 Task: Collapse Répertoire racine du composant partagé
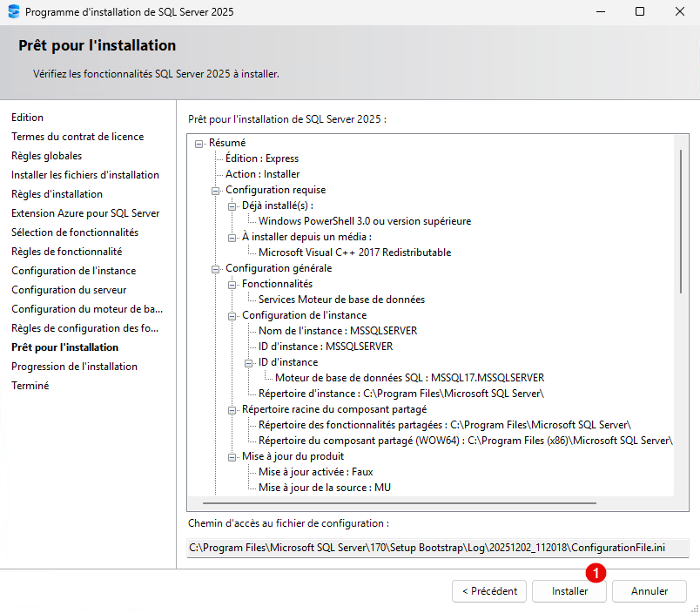coord(232,410)
